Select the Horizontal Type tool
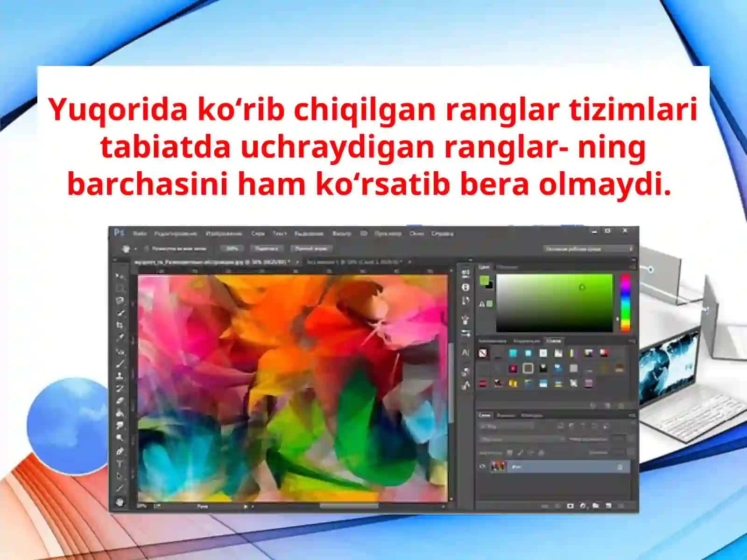 (120, 464)
